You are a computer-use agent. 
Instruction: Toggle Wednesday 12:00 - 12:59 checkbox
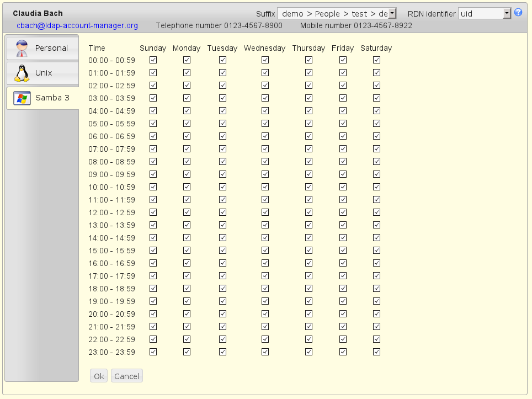click(265, 212)
